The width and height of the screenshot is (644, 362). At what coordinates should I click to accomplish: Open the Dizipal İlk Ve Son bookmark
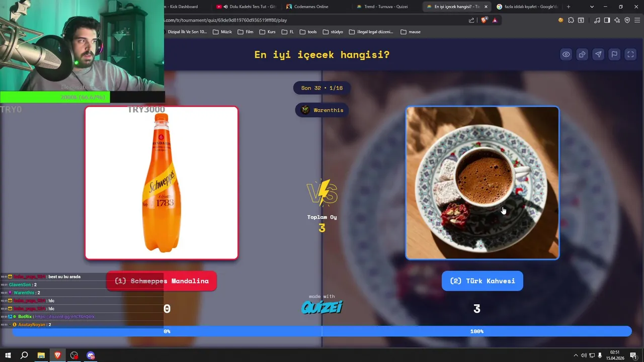186,32
